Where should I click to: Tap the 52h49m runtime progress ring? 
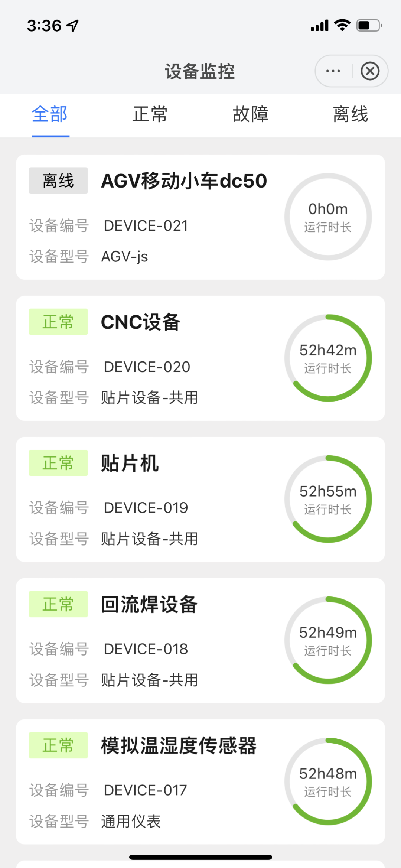click(328, 640)
